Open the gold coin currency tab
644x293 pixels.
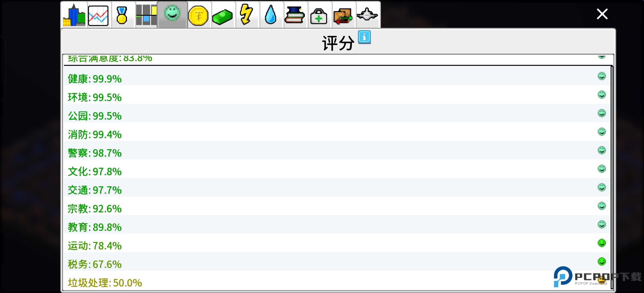pyautogui.click(x=198, y=16)
